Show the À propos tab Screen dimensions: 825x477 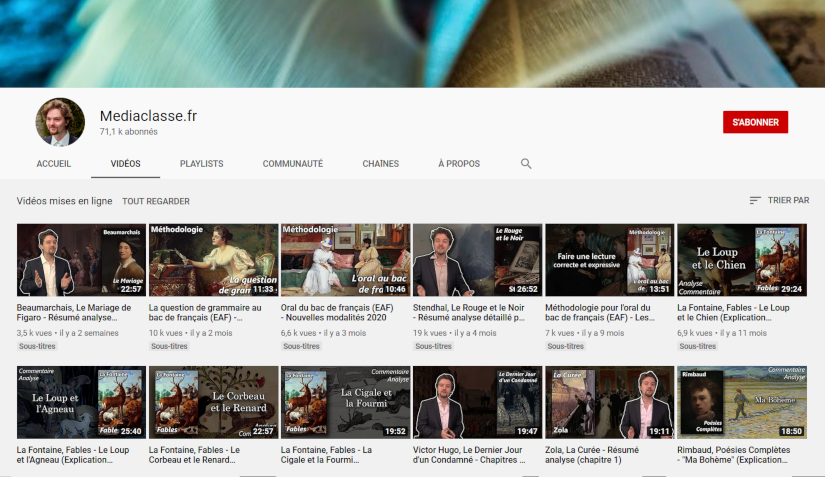tap(459, 164)
